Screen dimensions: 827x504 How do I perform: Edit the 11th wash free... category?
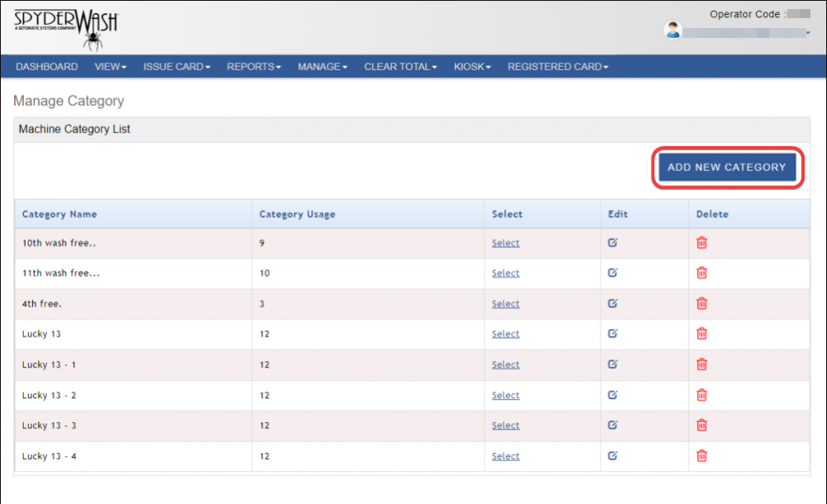point(612,273)
